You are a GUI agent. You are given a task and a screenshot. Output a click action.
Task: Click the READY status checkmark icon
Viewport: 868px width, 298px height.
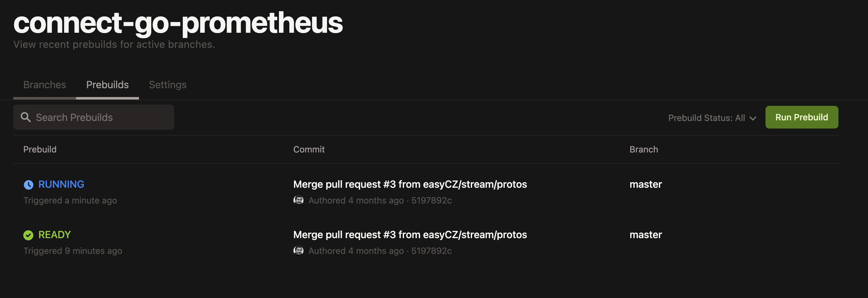pyautogui.click(x=29, y=235)
